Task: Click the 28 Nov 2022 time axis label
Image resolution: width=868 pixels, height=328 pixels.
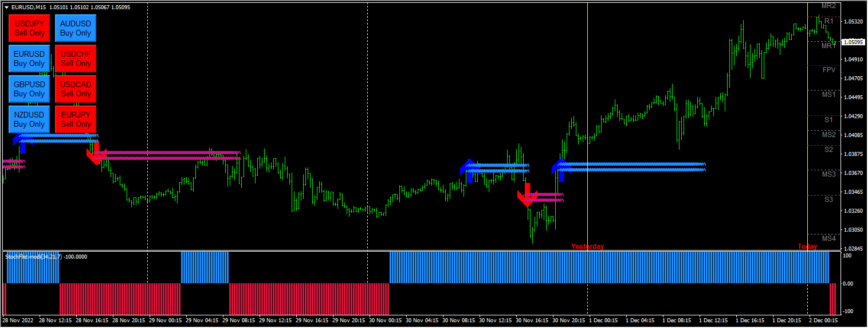Action: pyautogui.click(x=17, y=321)
